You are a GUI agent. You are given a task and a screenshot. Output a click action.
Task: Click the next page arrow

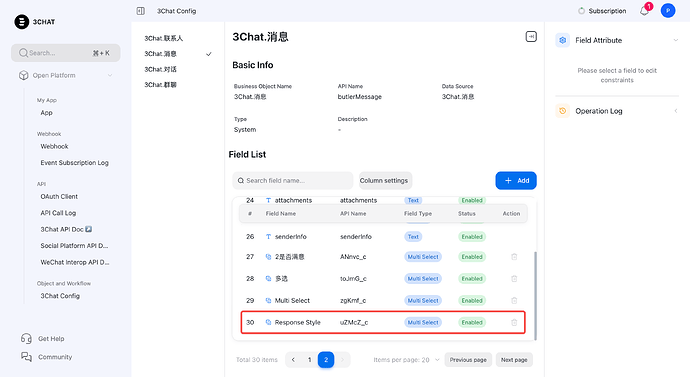coord(342,360)
